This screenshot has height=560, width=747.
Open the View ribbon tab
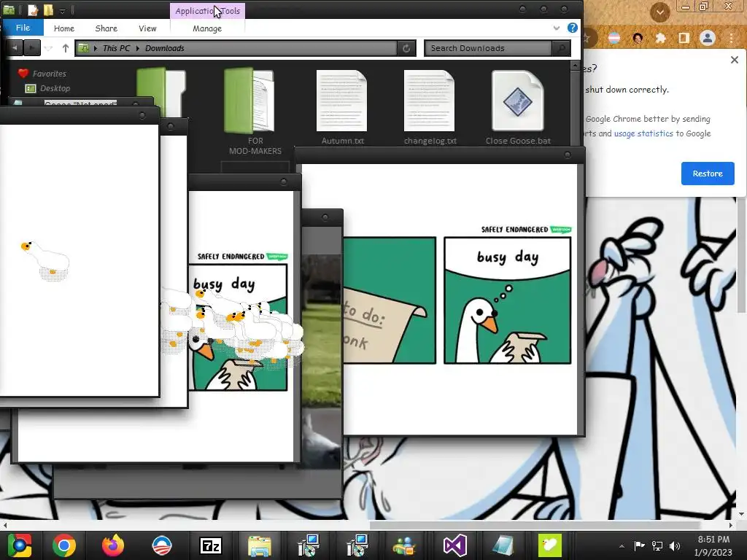pyautogui.click(x=147, y=28)
